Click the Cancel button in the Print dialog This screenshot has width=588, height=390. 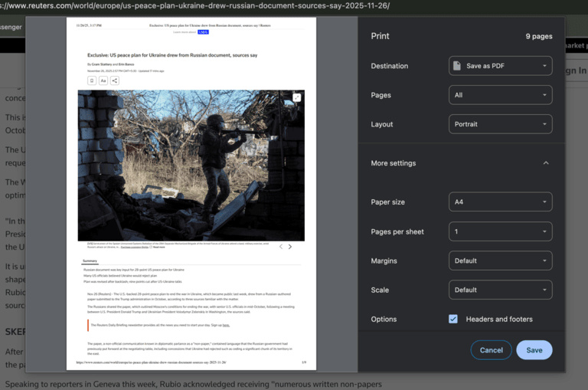click(492, 350)
